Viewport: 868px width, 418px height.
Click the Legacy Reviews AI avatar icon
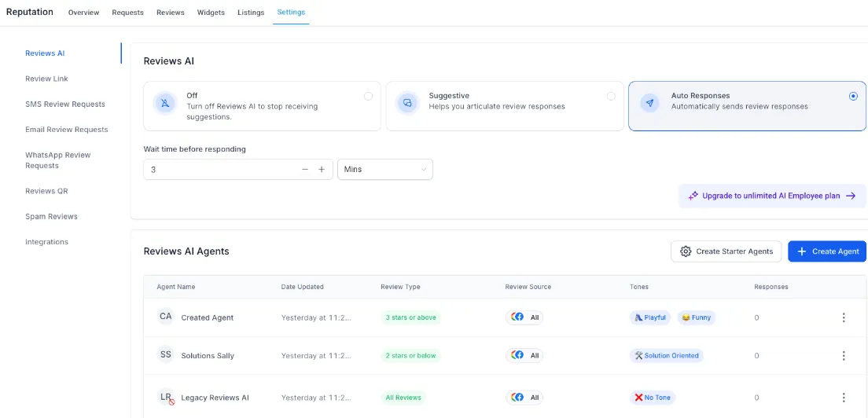pos(166,398)
